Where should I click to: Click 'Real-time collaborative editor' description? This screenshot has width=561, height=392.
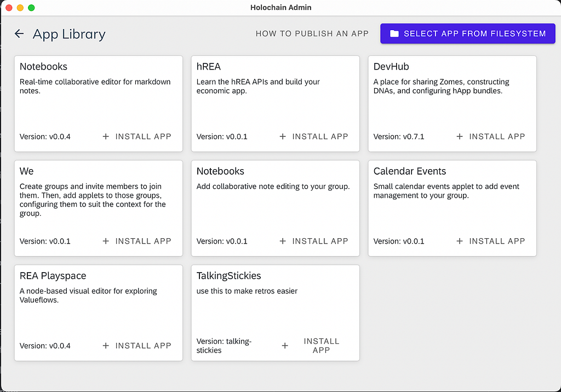click(x=95, y=86)
